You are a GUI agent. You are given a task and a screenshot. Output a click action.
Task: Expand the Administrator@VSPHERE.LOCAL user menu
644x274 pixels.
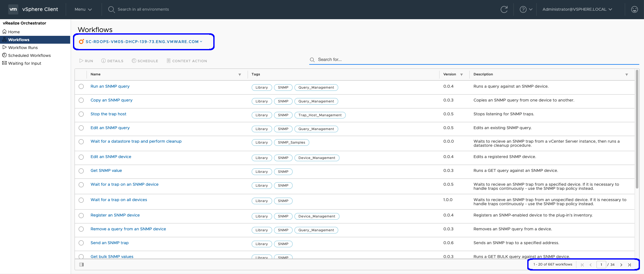point(577,9)
